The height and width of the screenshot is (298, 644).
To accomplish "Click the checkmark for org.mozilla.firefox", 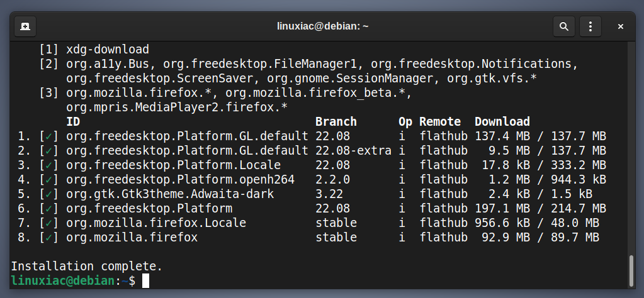I will (x=49, y=238).
